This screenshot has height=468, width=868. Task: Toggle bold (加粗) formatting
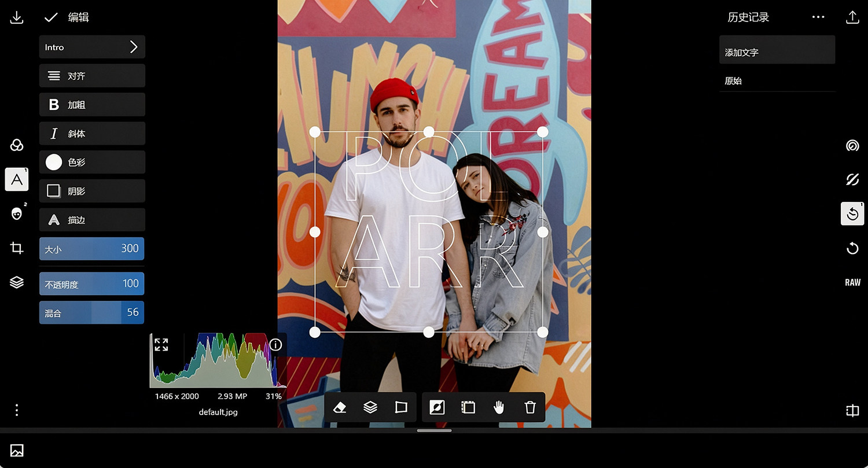click(92, 105)
